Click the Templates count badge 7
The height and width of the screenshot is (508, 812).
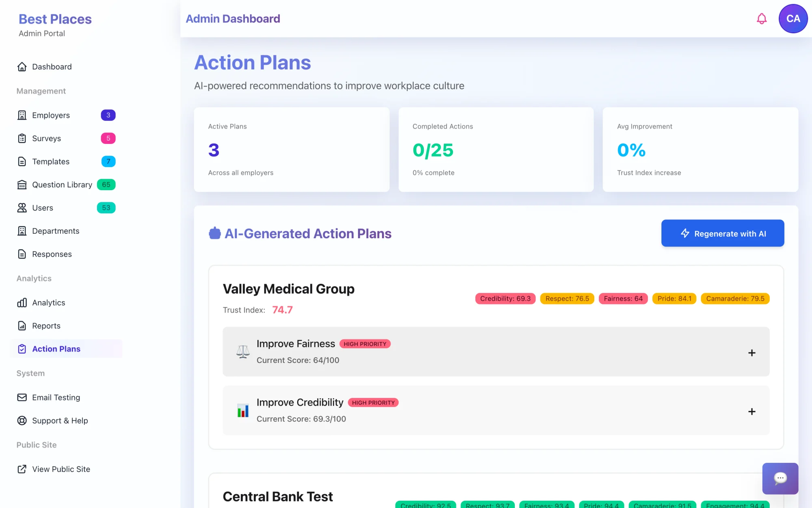pyautogui.click(x=108, y=162)
